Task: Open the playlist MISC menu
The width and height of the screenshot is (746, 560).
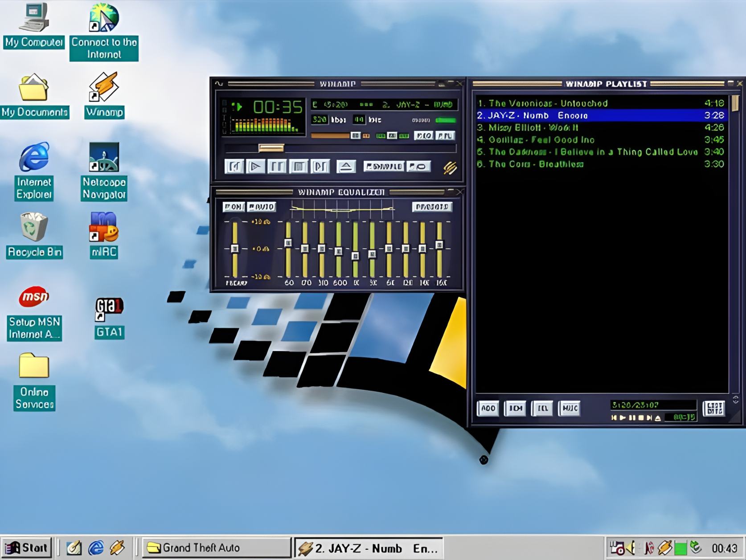Action: [570, 408]
